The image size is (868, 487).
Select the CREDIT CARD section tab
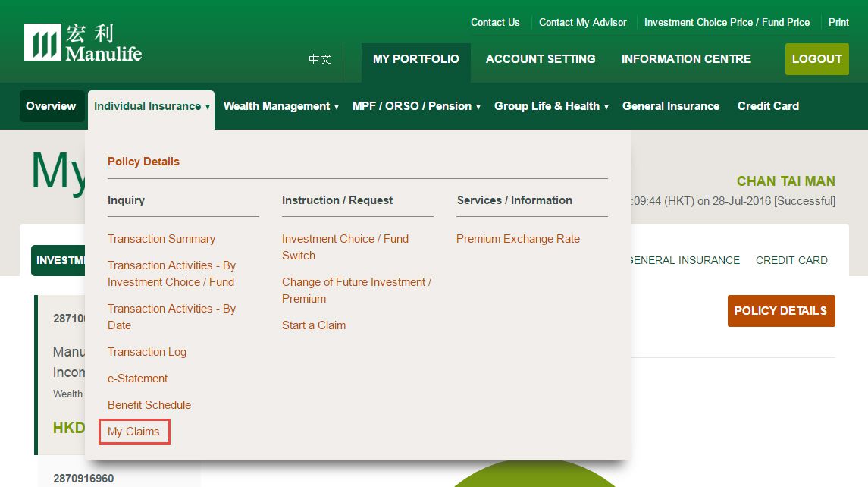coord(791,260)
